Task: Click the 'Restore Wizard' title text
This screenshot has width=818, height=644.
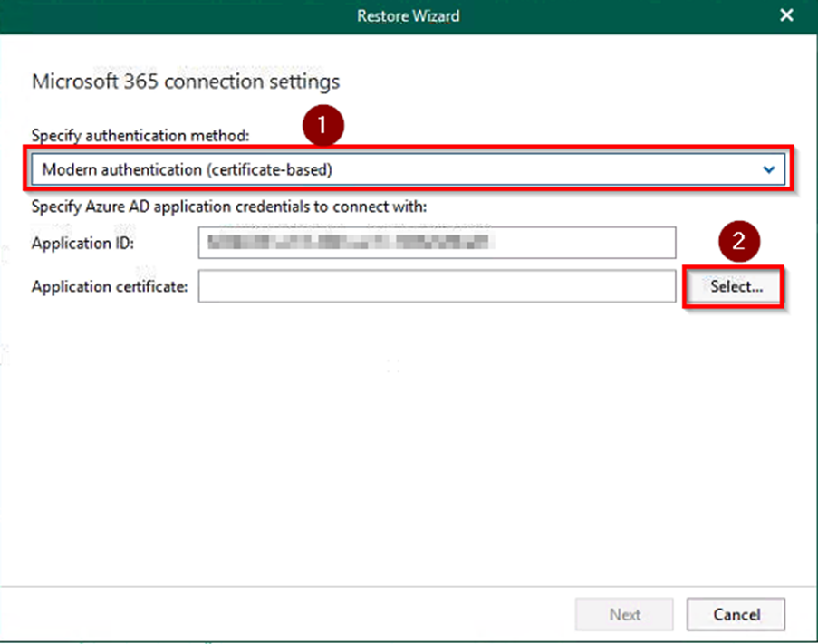Action: (408, 15)
